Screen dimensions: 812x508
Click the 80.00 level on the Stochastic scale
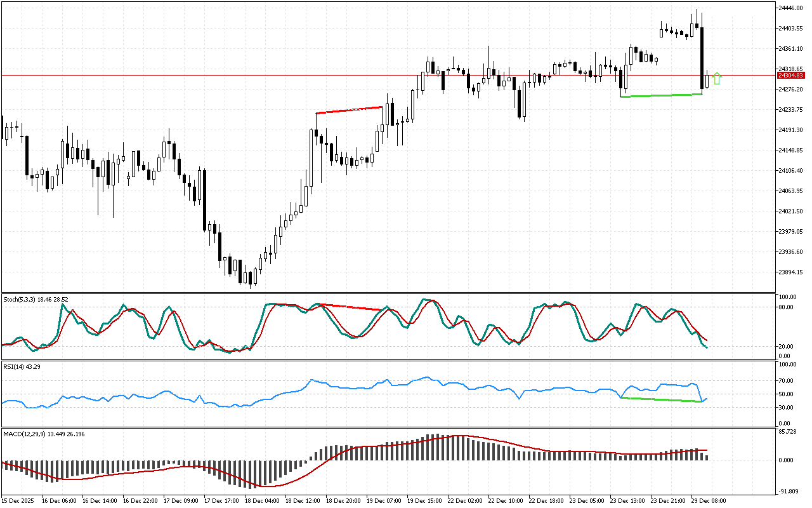click(787, 307)
